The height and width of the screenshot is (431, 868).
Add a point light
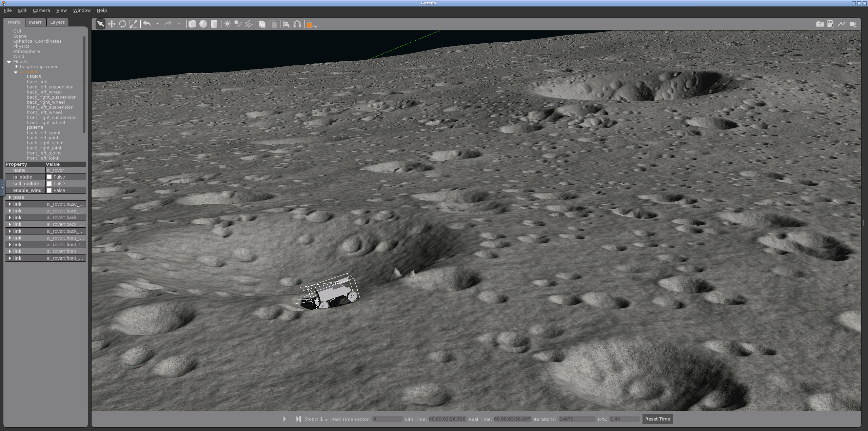coord(227,24)
